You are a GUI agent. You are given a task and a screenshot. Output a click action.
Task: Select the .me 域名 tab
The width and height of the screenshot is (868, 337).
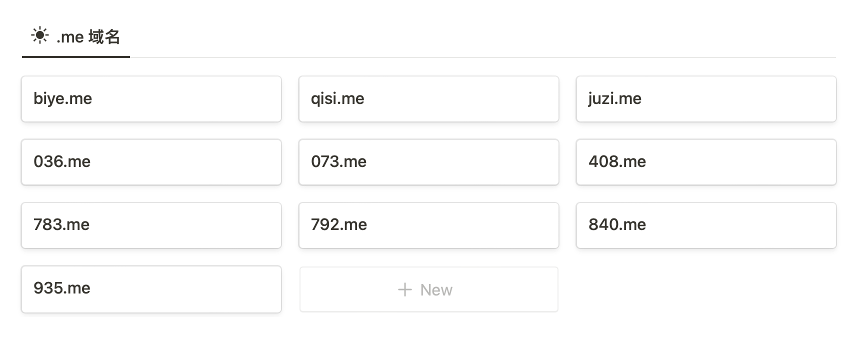(x=76, y=37)
